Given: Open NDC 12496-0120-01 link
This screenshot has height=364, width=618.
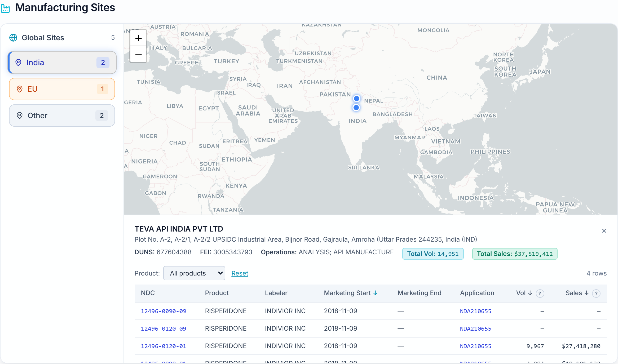Looking at the screenshot, I should pos(164,346).
